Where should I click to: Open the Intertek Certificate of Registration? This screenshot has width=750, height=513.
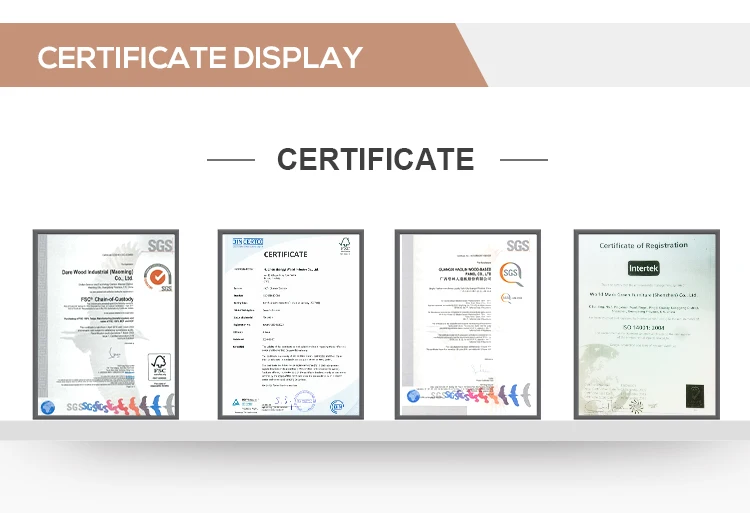click(x=647, y=325)
